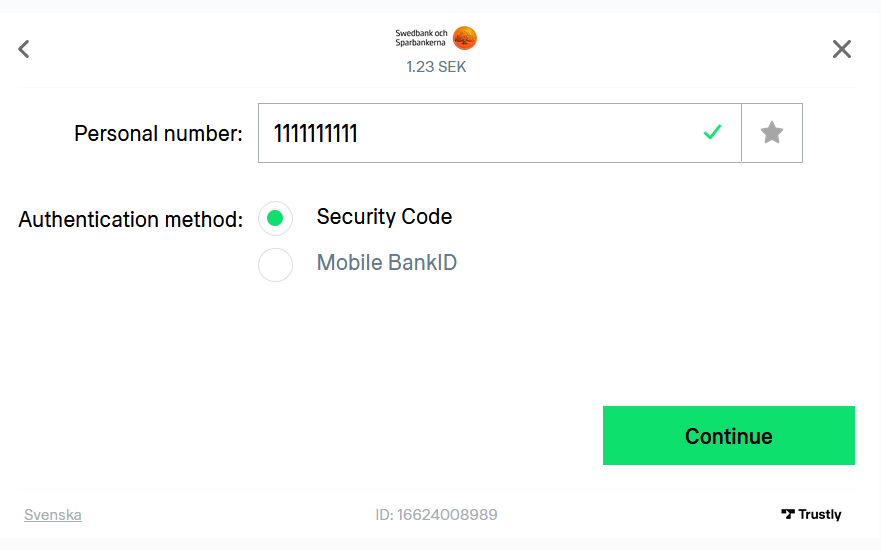Select the Security Code radio button
Viewport: 881px width, 550px height.
point(275,218)
